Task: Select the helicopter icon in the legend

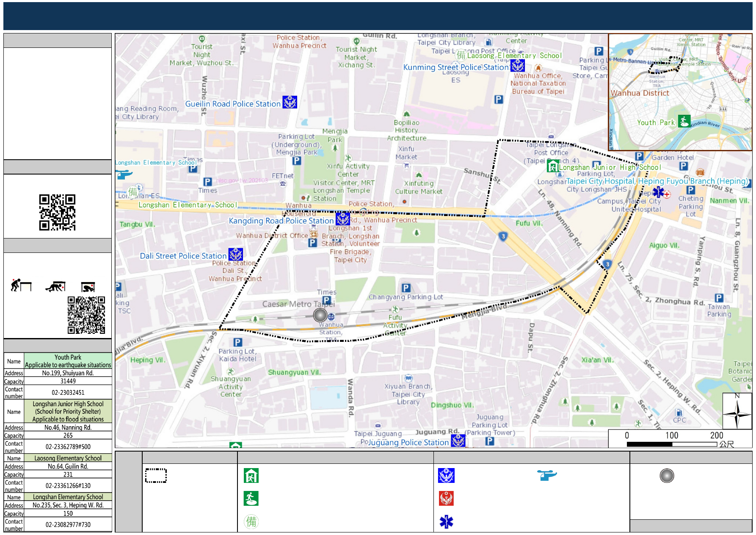Action: [x=547, y=475]
